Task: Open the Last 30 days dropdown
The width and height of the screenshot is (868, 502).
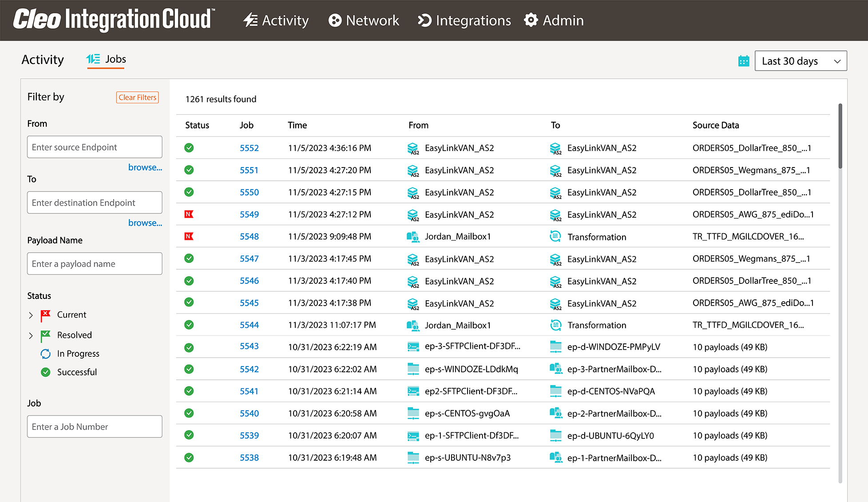Action: (x=801, y=61)
